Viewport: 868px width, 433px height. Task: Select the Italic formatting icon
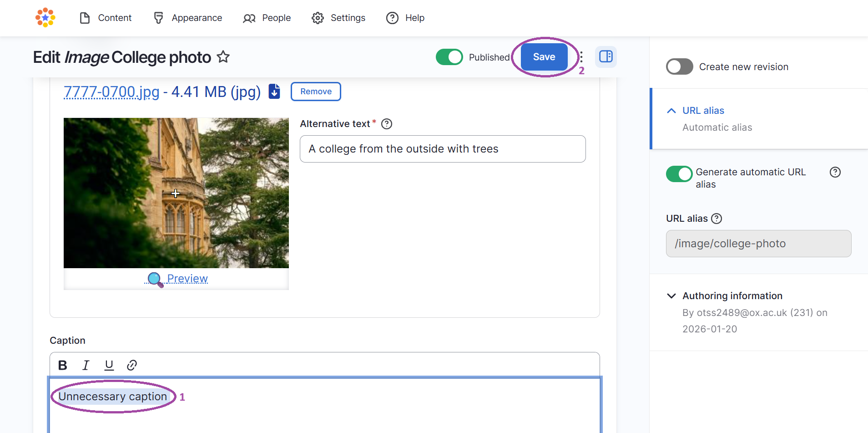(86, 365)
